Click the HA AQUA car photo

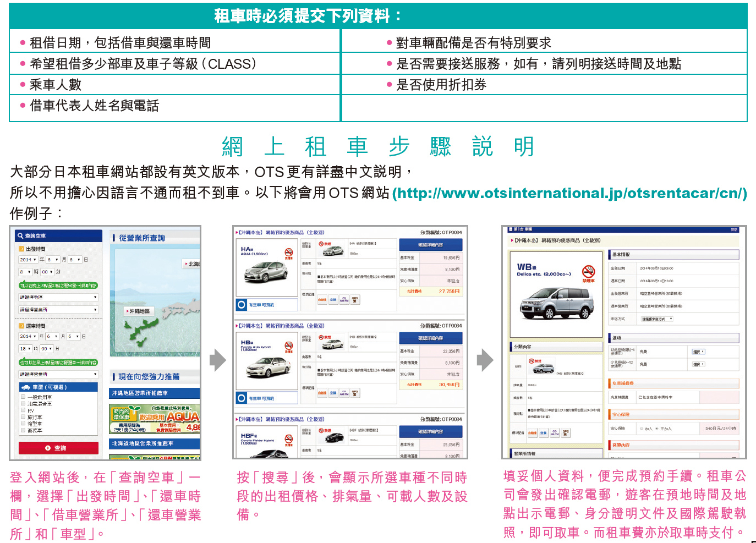click(265, 271)
